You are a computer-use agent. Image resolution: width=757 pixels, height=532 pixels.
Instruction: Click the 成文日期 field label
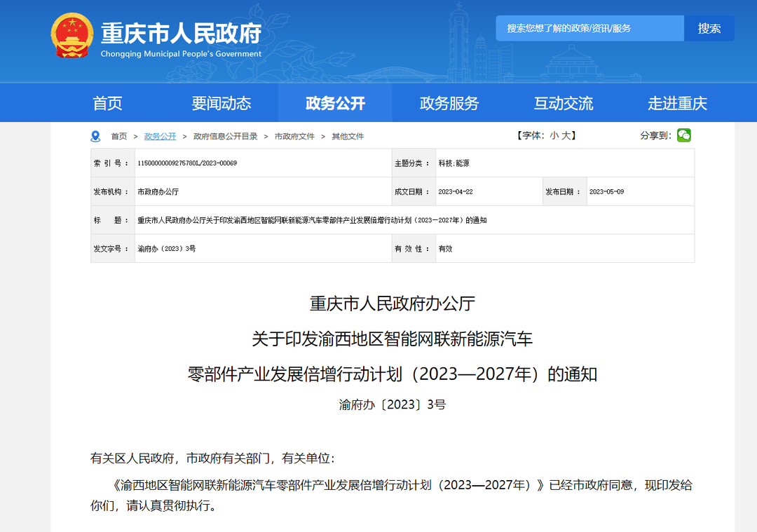(412, 191)
